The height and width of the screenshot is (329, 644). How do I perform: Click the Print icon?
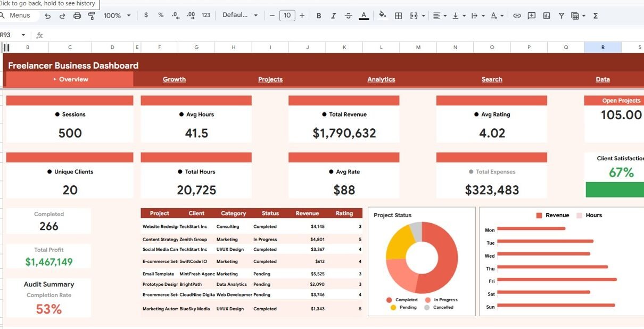(x=77, y=16)
